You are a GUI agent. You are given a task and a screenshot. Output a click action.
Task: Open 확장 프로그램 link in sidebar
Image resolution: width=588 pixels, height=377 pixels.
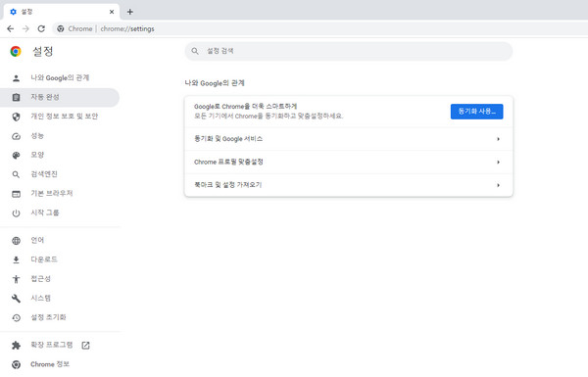pos(60,345)
